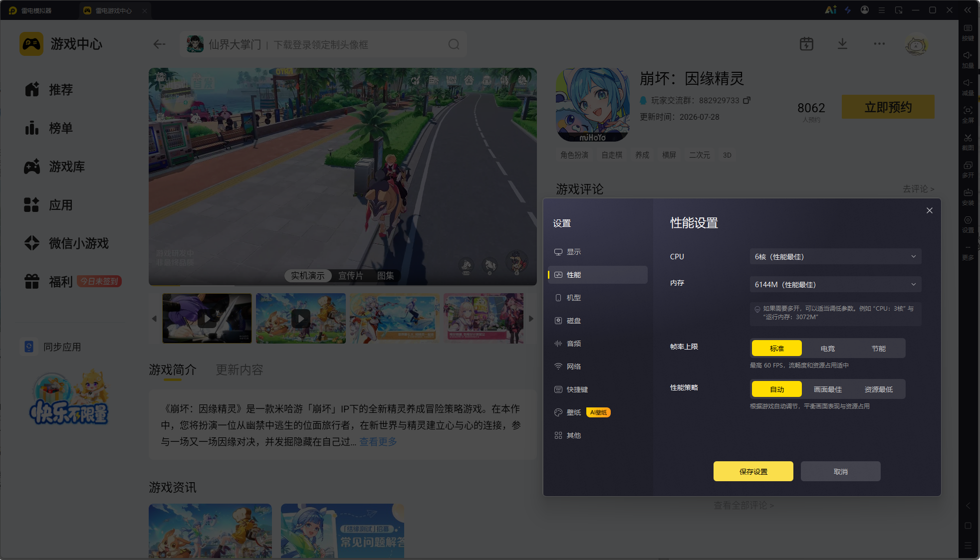This screenshot has width=980, height=560.
Task: Switch media view to 宣传片
Action: [x=351, y=275]
